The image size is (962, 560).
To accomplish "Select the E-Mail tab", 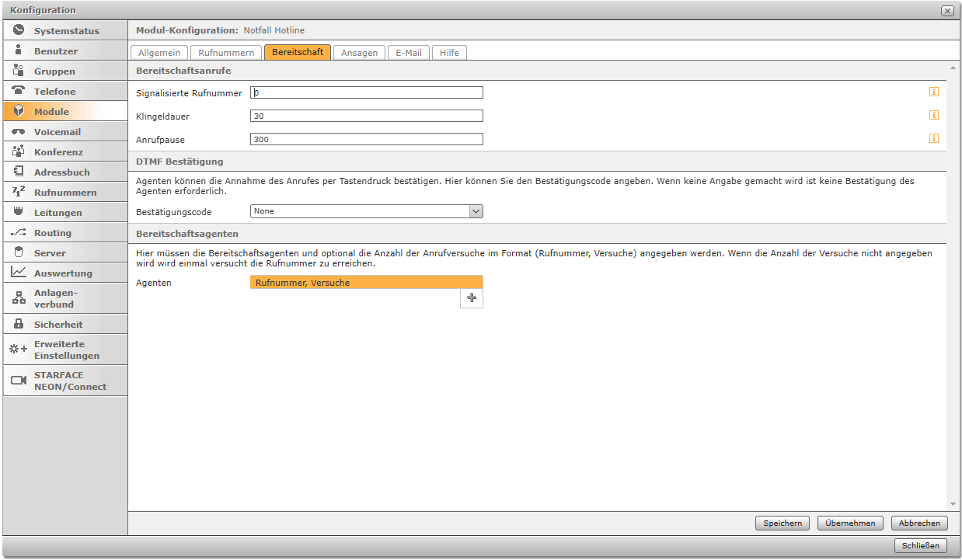I will click(408, 53).
